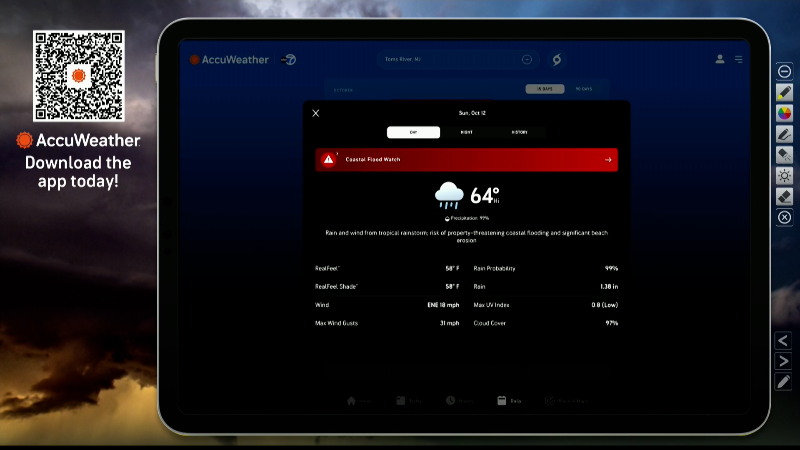
Task: Open the user profile icon
Action: 719,59
